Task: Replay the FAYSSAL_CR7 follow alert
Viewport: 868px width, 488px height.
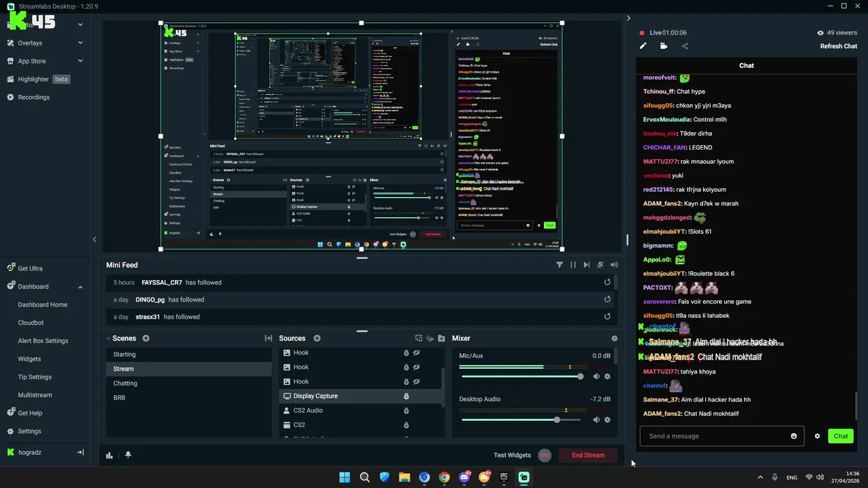Action: [607, 282]
